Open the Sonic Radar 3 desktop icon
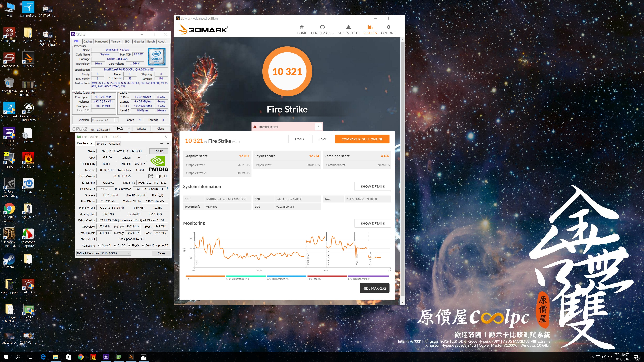644x362 pixels. pyautogui.click(x=9, y=37)
